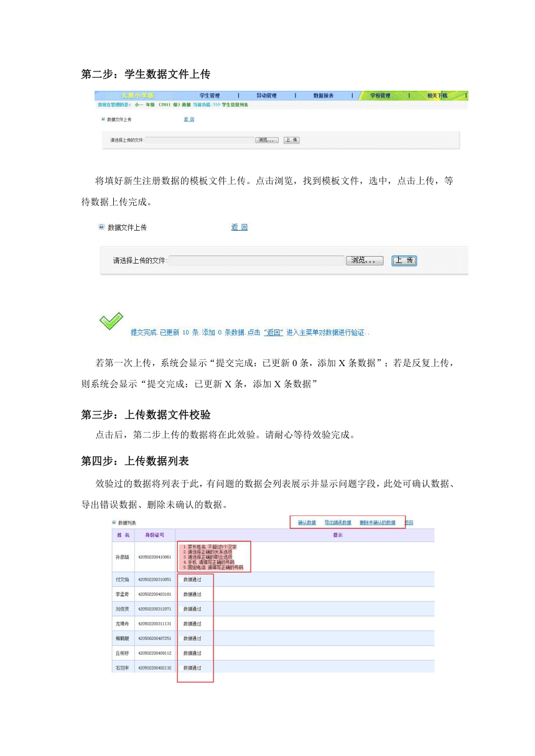Select ID number 420502200403181
The image size is (535, 756).
[155, 594]
